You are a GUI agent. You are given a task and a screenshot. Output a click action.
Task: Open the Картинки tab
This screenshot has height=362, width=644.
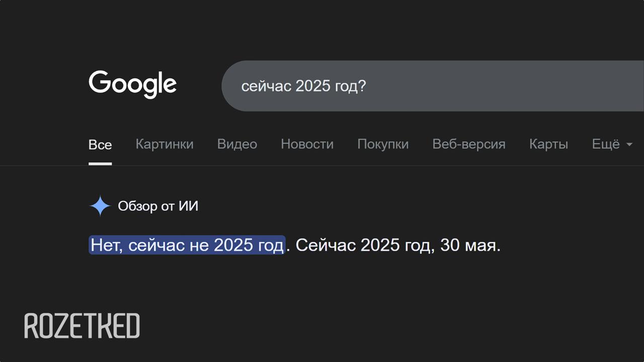pyautogui.click(x=165, y=144)
